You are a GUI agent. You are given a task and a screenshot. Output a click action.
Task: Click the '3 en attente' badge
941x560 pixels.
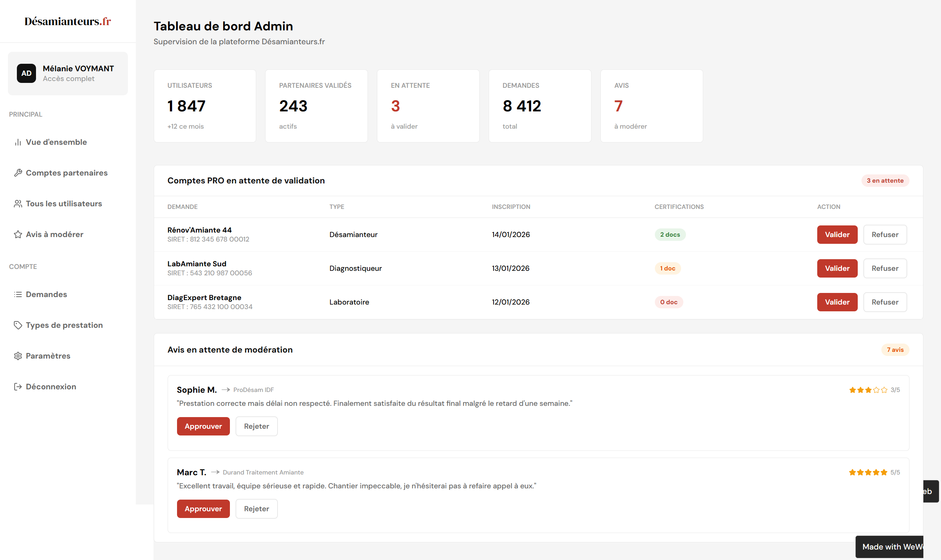[885, 181]
